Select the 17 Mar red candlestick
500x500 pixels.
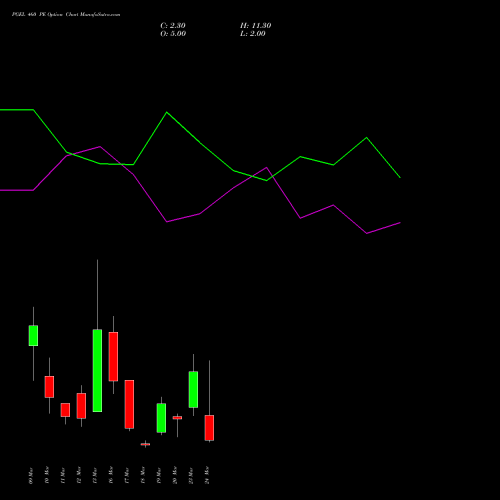click(x=129, y=404)
